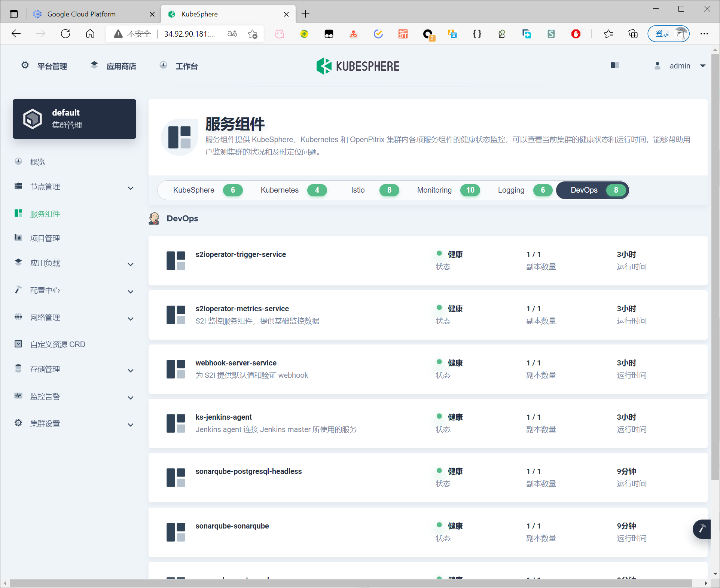Click the Jenkins avatar beside DevOps heading
The image size is (720, 588).
click(154, 218)
